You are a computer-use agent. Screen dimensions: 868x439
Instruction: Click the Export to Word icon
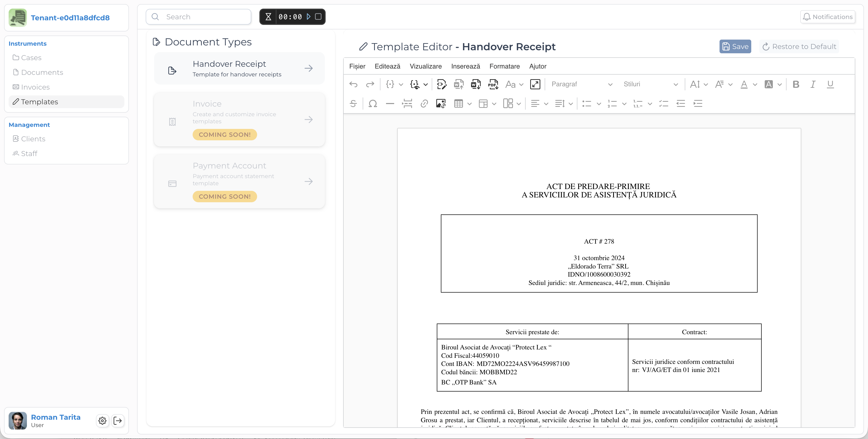(475, 84)
